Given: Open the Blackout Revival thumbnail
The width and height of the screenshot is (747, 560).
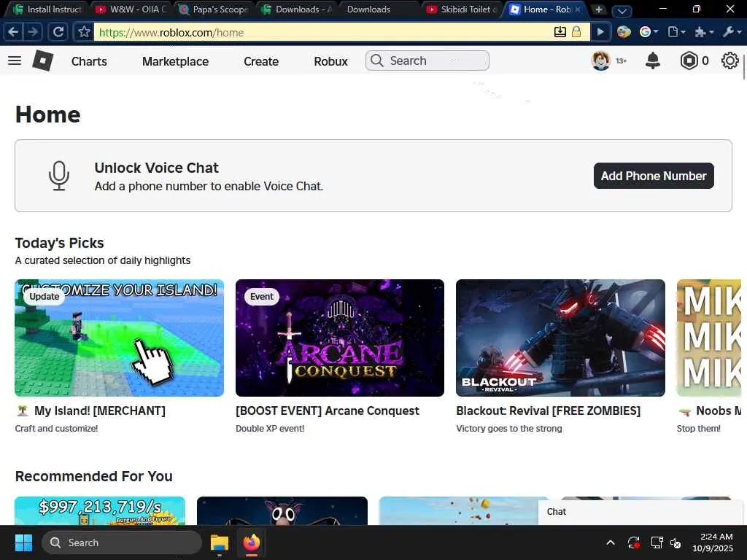Looking at the screenshot, I should click(x=560, y=338).
